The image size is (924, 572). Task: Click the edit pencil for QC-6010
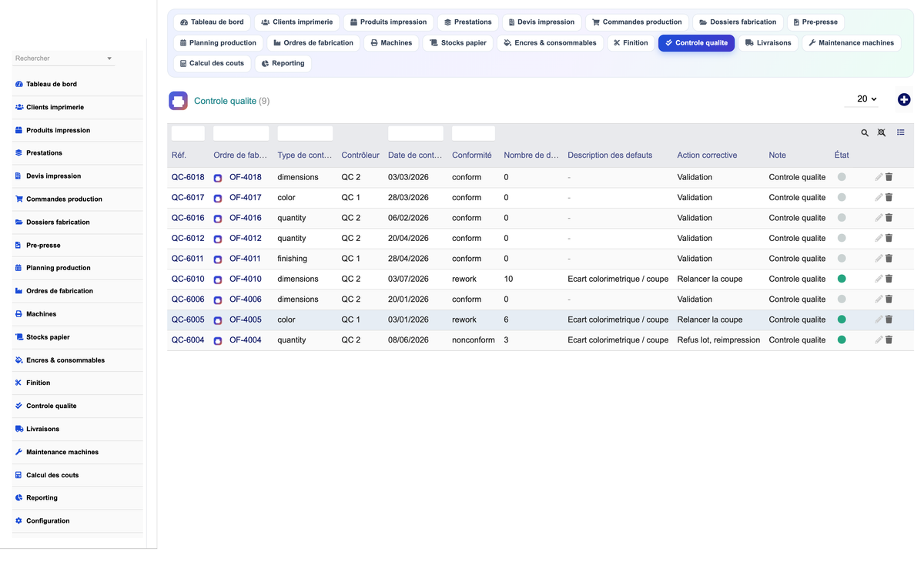879,279
